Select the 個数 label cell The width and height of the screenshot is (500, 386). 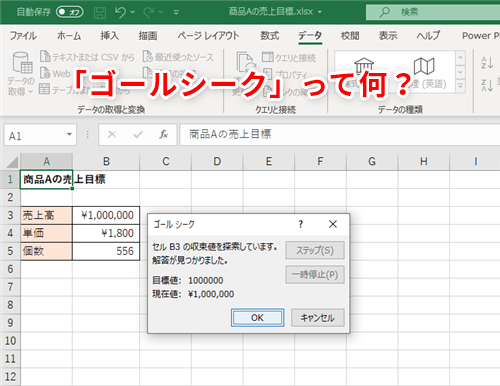click(47, 251)
